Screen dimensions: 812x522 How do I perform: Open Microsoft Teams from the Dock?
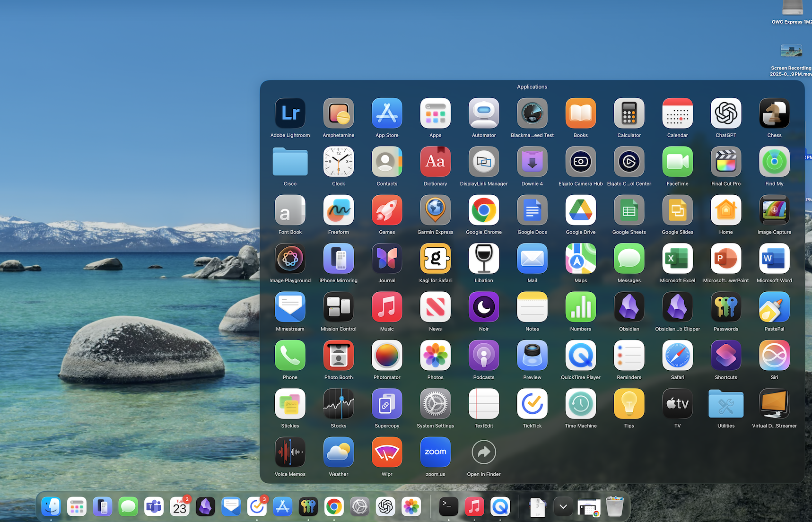pyautogui.click(x=154, y=506)
